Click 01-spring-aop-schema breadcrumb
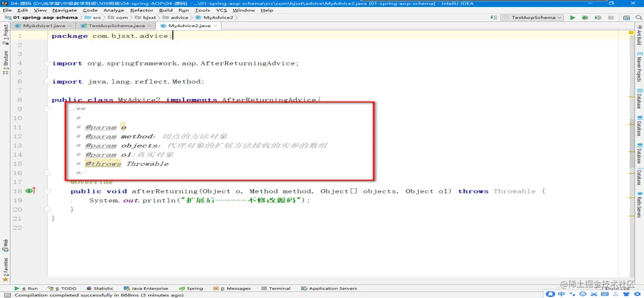The height and width of the screenshot is (298, 644). pos(42,18)
